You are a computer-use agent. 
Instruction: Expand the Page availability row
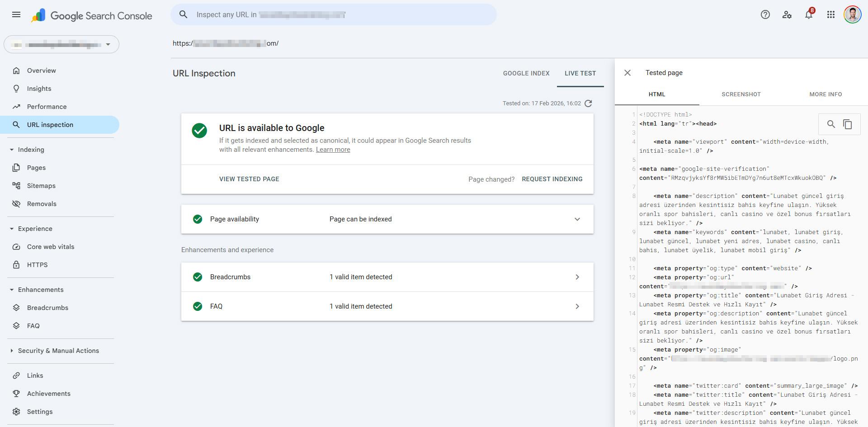click(x=577, y=219)
